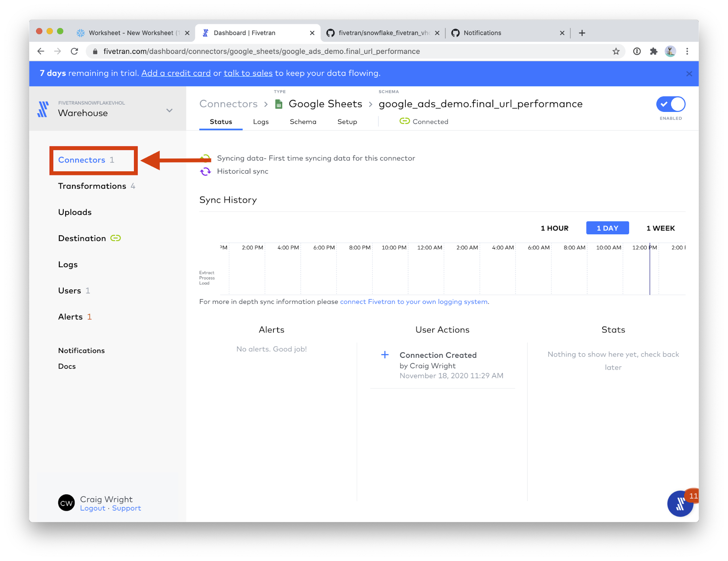The image size is (728, 561).
Task: Select the 1 WEEK time range
Action: 660,228
